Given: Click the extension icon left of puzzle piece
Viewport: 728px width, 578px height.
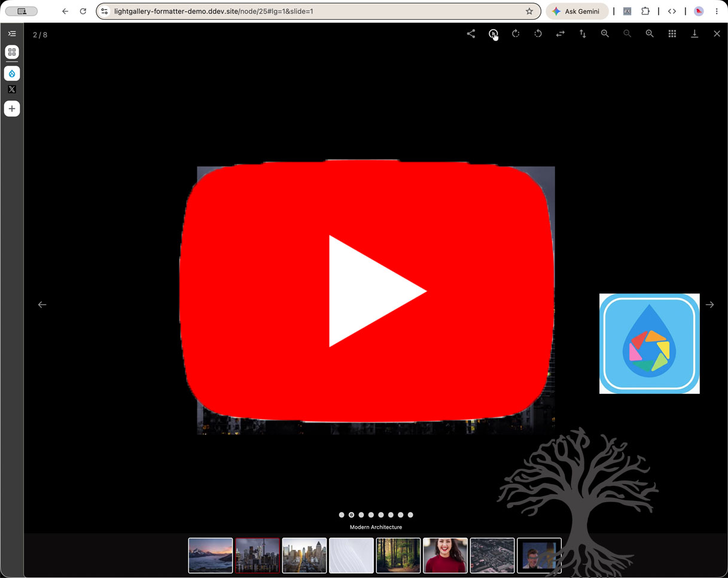Looking at the screenshot, I should point(627,11).
